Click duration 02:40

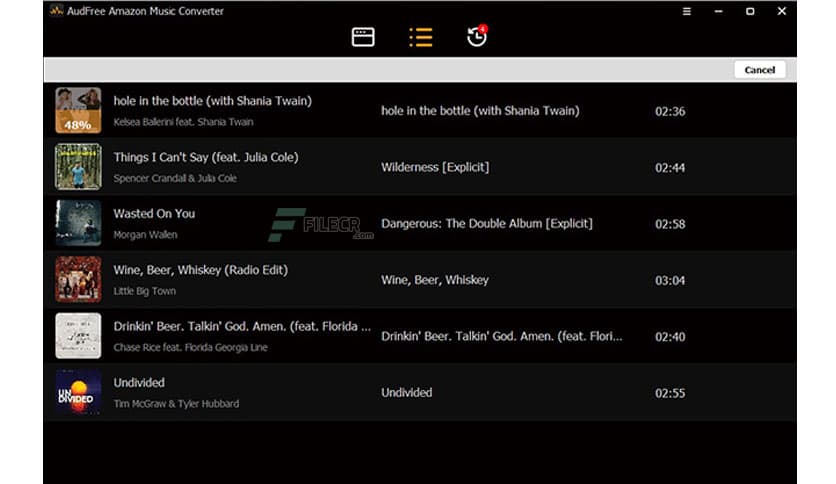pos(670,337)
